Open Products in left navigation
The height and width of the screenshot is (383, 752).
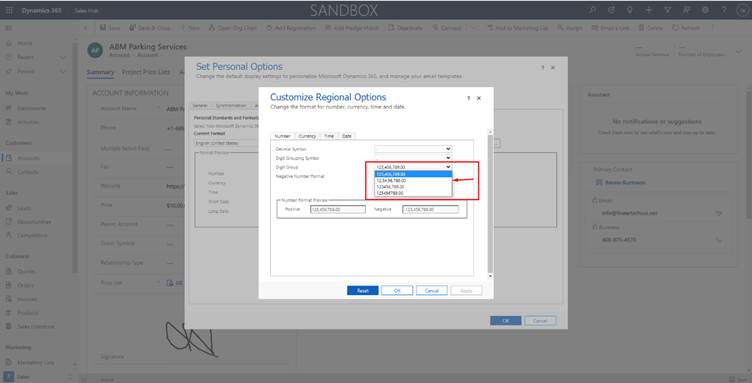point(28,313)
